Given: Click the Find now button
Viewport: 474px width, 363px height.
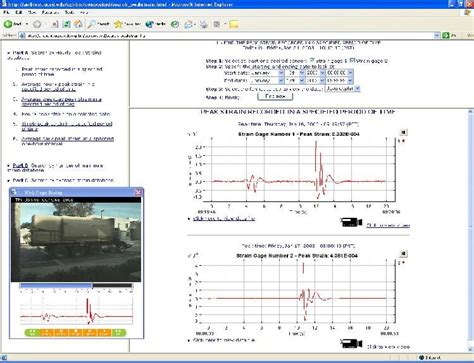Looking at the screenshot, I should point(275,96).
